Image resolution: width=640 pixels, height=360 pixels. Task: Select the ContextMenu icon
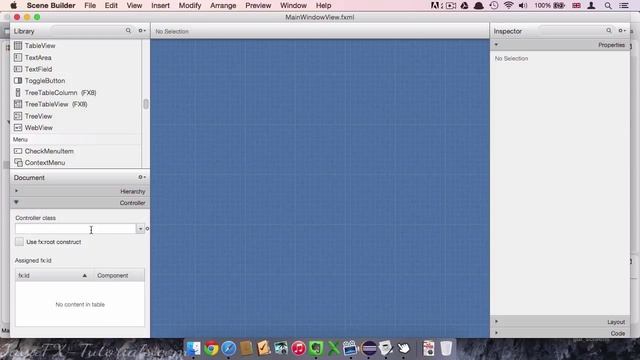[18, 162]
